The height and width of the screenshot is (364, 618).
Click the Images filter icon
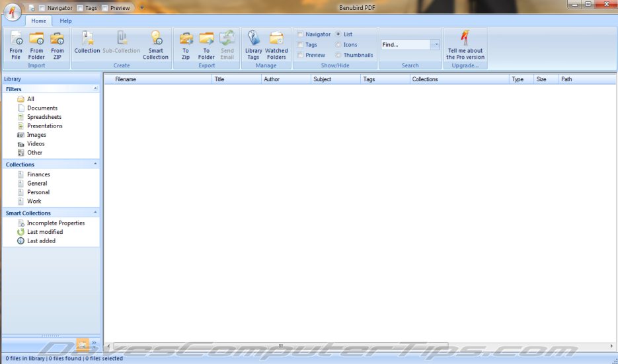[21, 135]
